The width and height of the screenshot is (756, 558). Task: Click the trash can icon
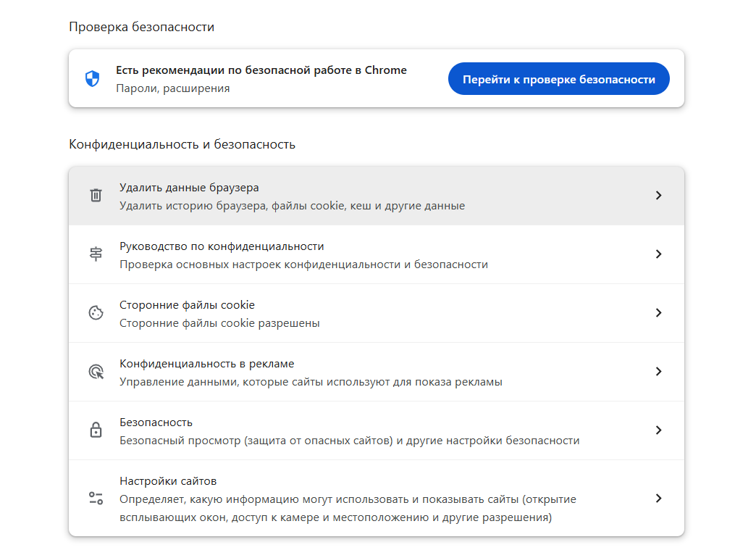[x=96, y=196]
